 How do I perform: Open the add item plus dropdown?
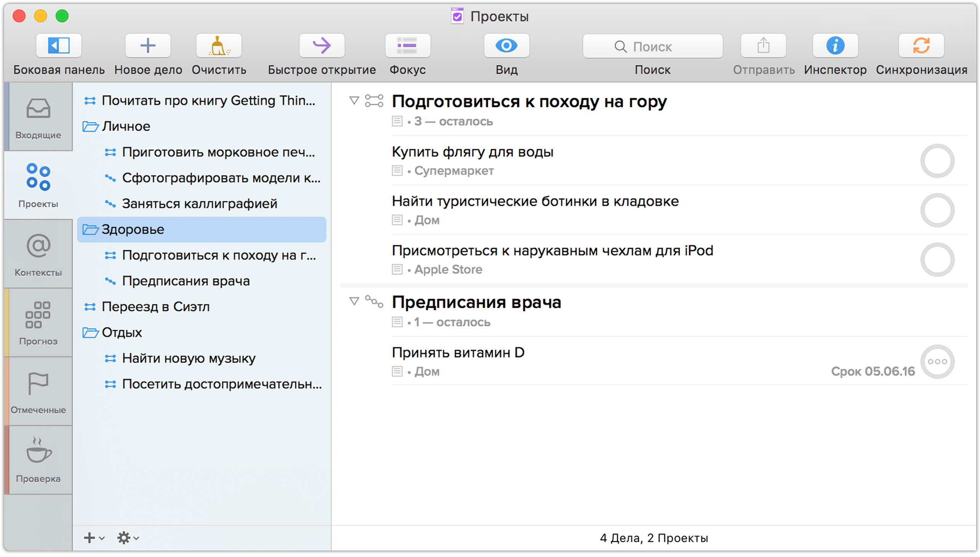(94, 538)
